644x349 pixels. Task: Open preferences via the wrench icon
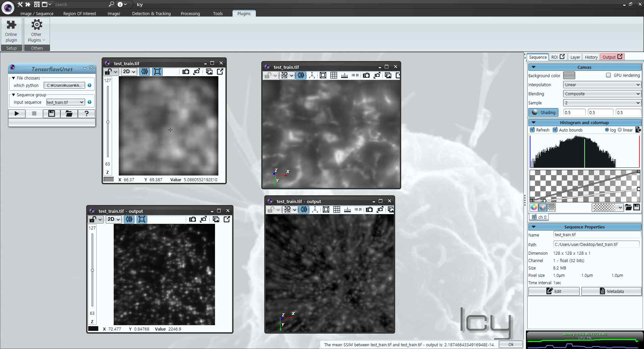[20, 4]
